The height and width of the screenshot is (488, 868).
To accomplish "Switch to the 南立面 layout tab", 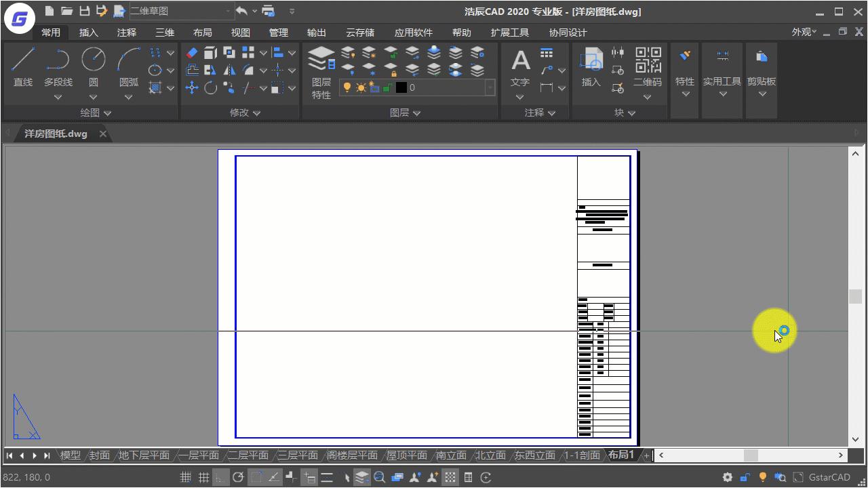I will [x=451, y=455].
